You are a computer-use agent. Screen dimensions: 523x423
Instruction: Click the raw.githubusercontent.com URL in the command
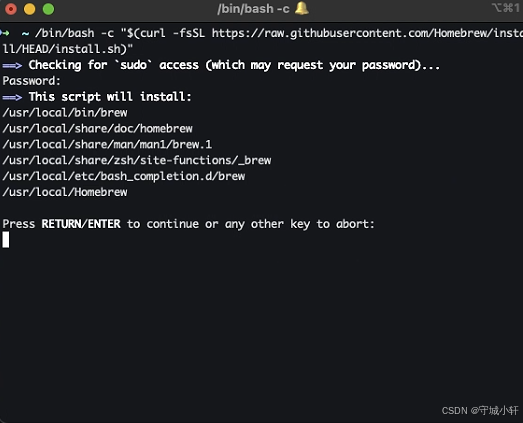click(x=367, y=33)
